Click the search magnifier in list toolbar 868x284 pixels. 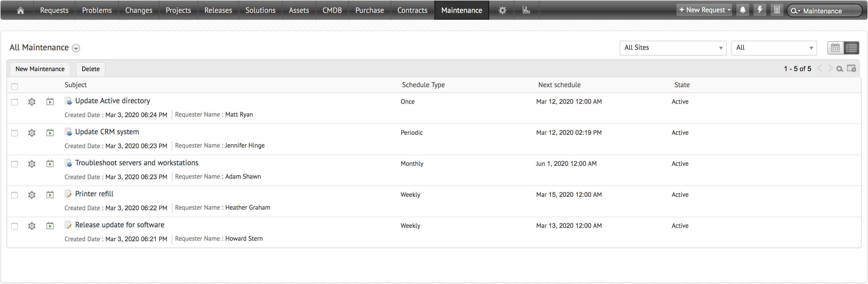tap(840, 69)
